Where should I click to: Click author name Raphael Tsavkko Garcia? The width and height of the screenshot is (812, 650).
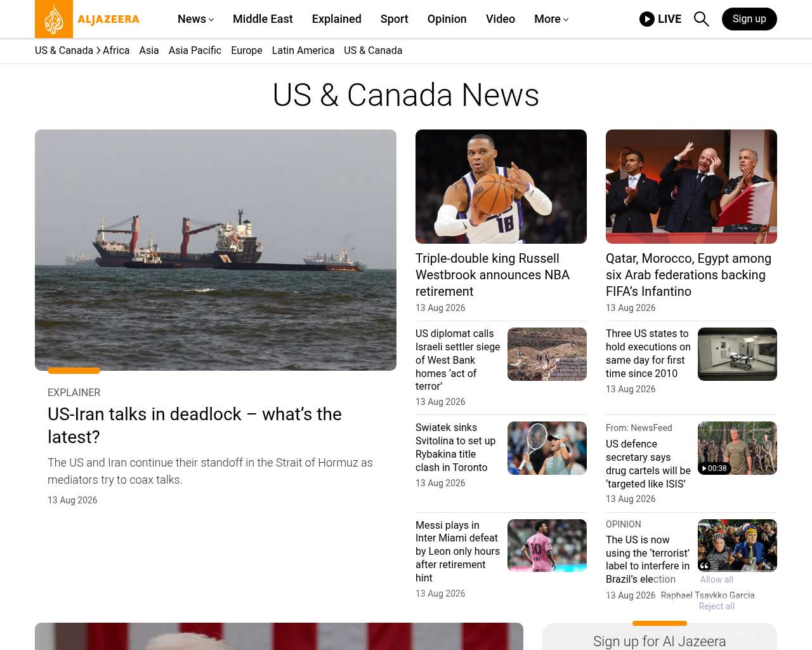click(708, 595)
